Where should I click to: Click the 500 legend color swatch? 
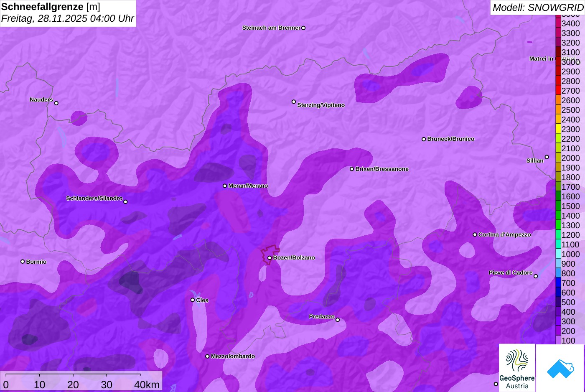tap(558, 302)
